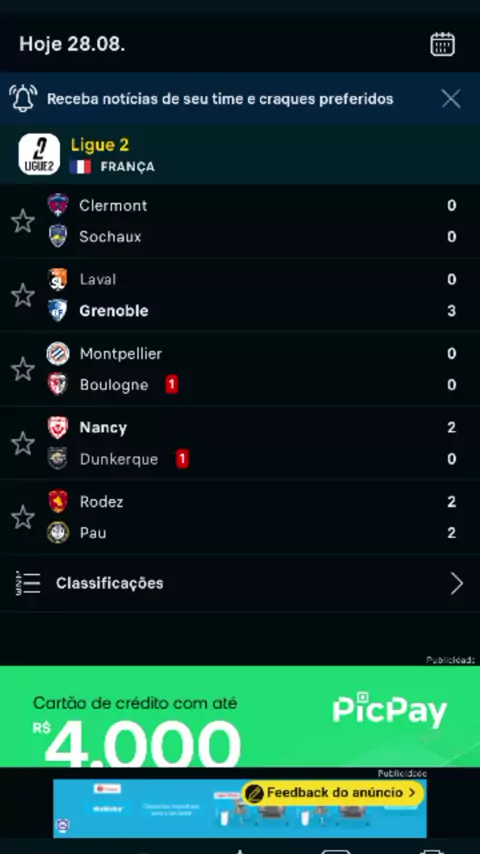Tap the Boulogne red card indicator
Image resolution: width=480 pixels, height=854 pixels.
[x=172, y=385]
